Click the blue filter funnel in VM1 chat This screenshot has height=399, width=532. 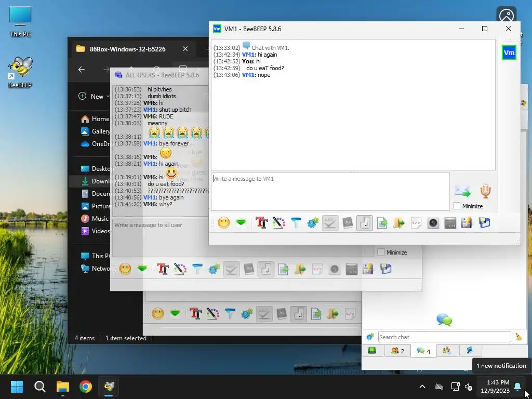tap(296, 223)
